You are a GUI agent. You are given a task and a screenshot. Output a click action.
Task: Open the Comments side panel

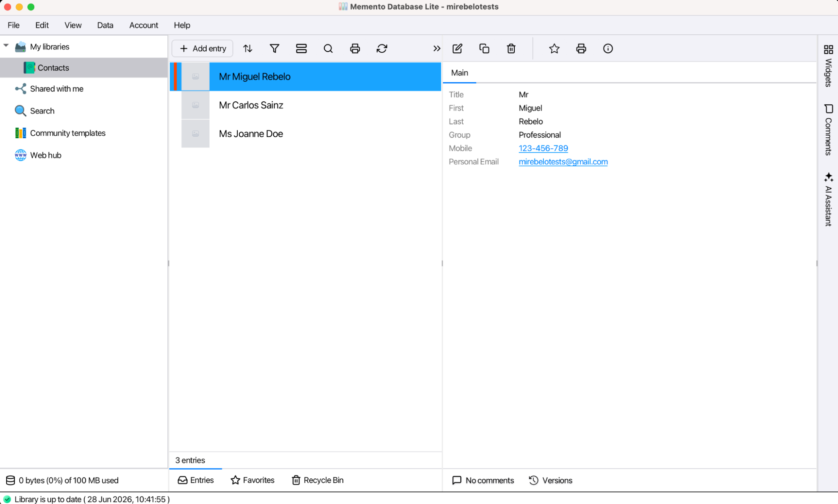828,130
